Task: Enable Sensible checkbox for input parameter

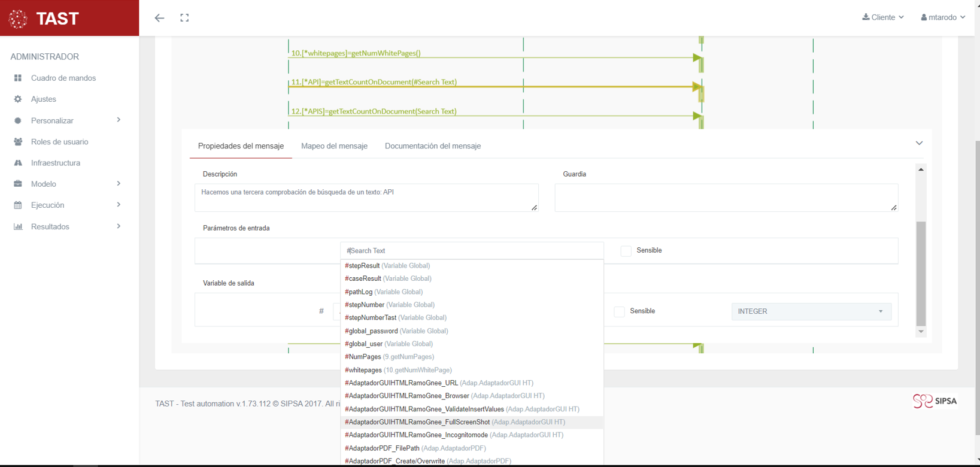Action: click(626, 251)
